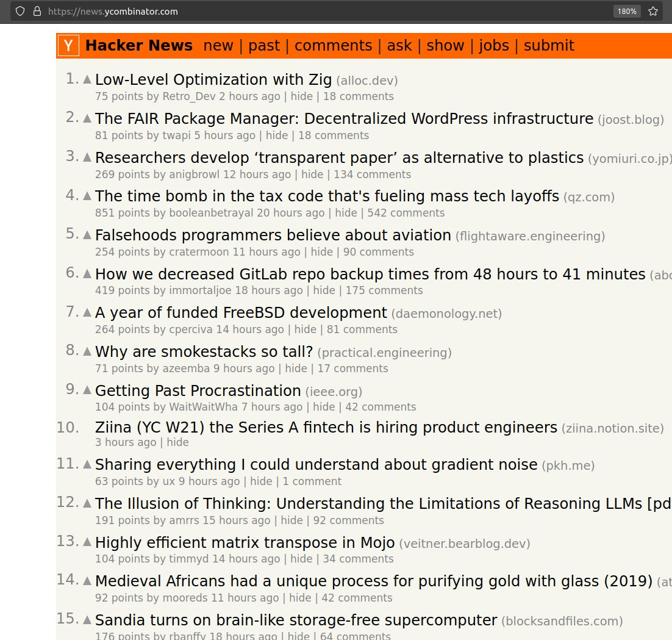Open the 'submit' page
Viewport: 672px width, 640px height.
tap(549, 45)
